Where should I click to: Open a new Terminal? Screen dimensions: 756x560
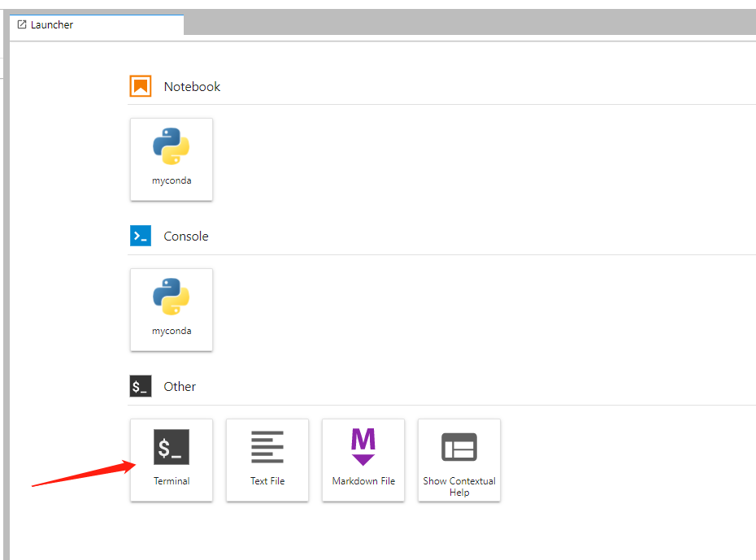tap(172, 460)
